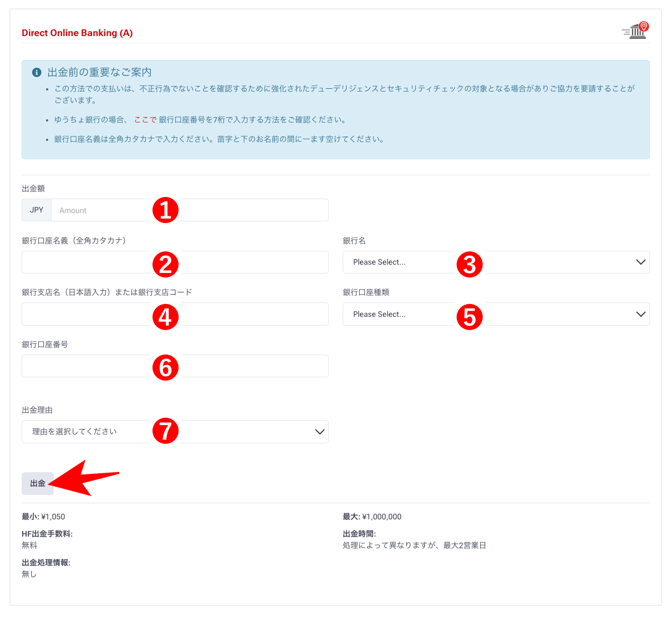Screen dimensions: 672x617
Task: Click the bank building icon with location pin
Action: click(x=634, y=32)
